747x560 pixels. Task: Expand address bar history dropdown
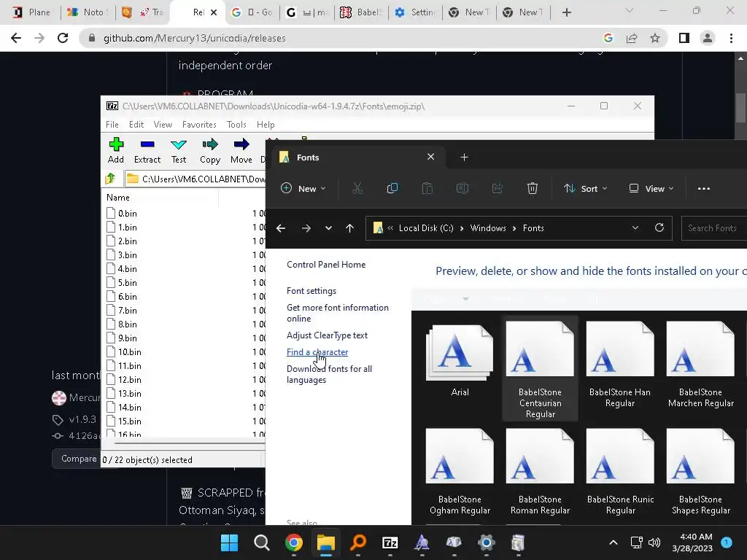pos(635,228)
